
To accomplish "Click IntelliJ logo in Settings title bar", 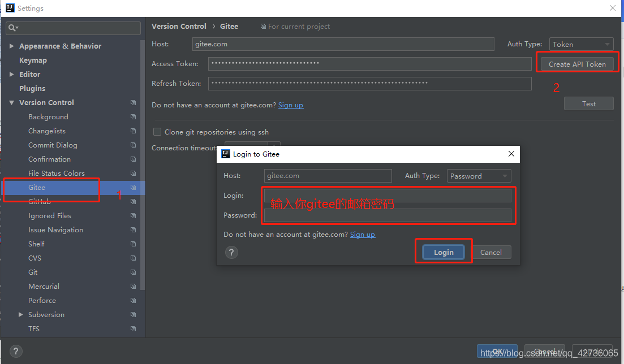I will click(x=10, y=8).
